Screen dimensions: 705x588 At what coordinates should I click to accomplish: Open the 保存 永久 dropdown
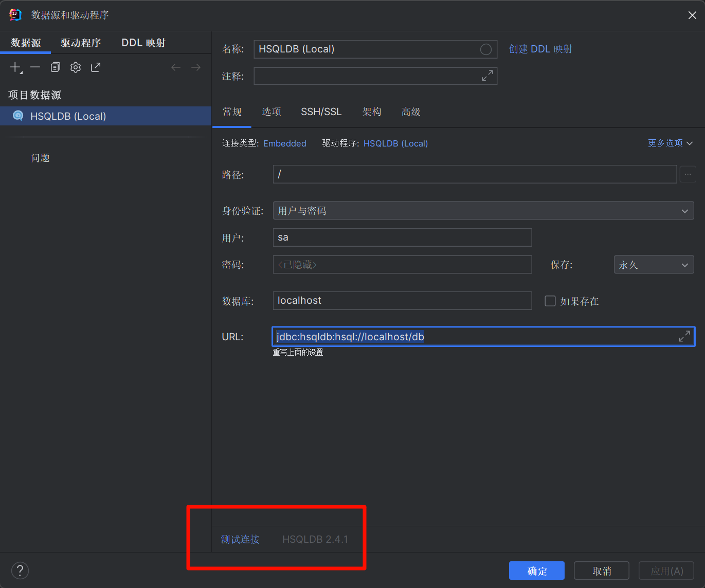coord(654,265)
